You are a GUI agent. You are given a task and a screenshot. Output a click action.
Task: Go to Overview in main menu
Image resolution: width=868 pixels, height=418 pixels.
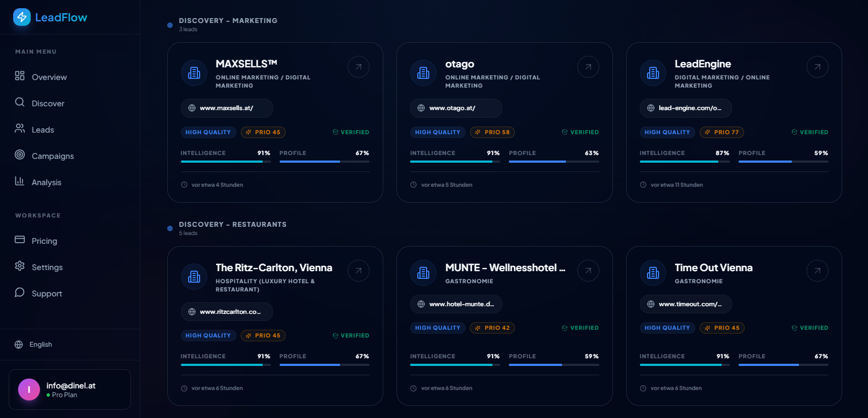tap(49, 77)
